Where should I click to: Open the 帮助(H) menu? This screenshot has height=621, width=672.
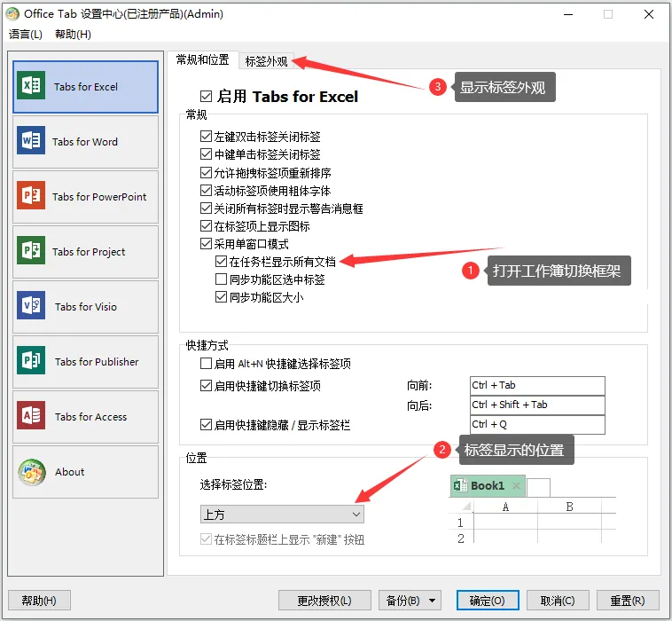[x=74, y=35]
